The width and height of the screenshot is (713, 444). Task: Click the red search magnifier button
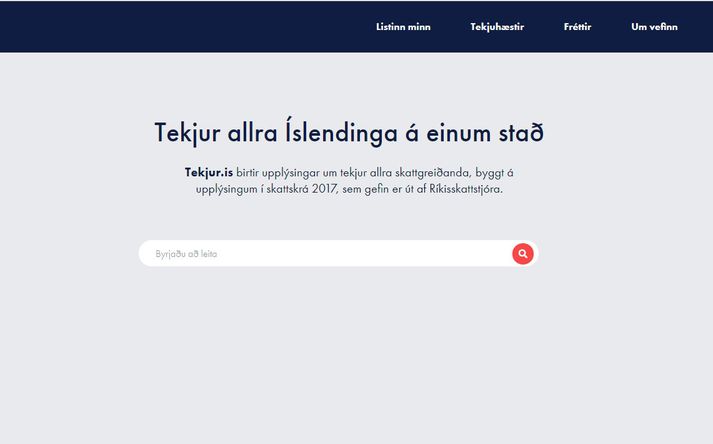[x=523, y=254]
